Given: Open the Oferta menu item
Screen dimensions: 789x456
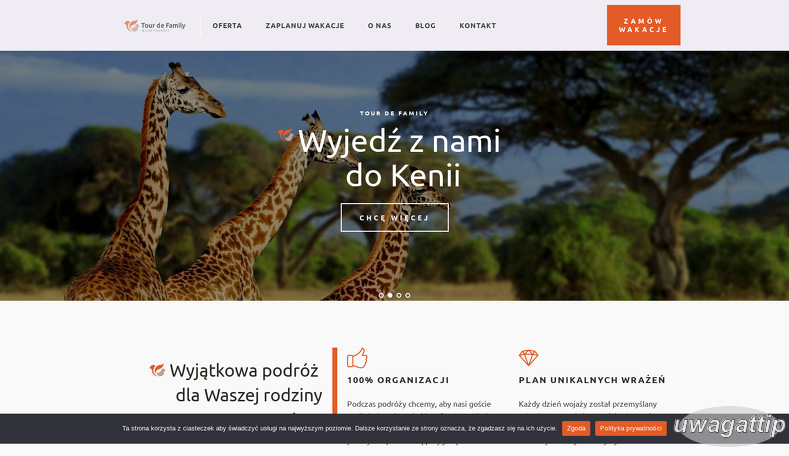Looking at the screenshot, I should (227, 26).
